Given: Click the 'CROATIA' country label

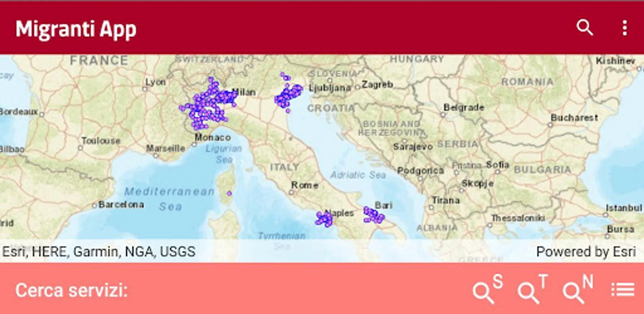Looking at the screenshot, I should click(x=331, y=109).
